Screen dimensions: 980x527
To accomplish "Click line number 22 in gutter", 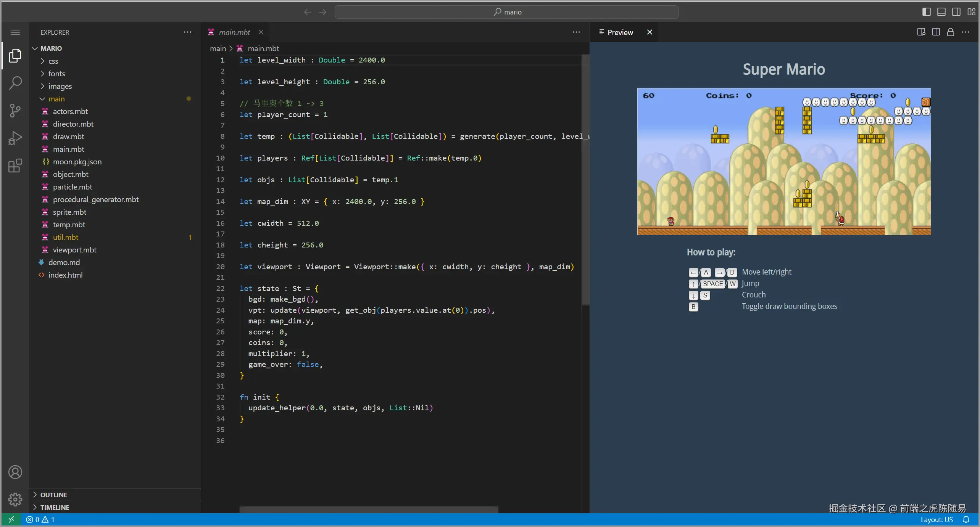I will [221, 289].
